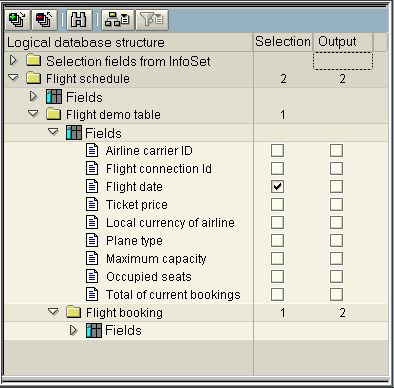Enable Selection checkbox for Airline carrier ID
The width and height of the screenshot is (394, 388).
(x=277, y=150)
